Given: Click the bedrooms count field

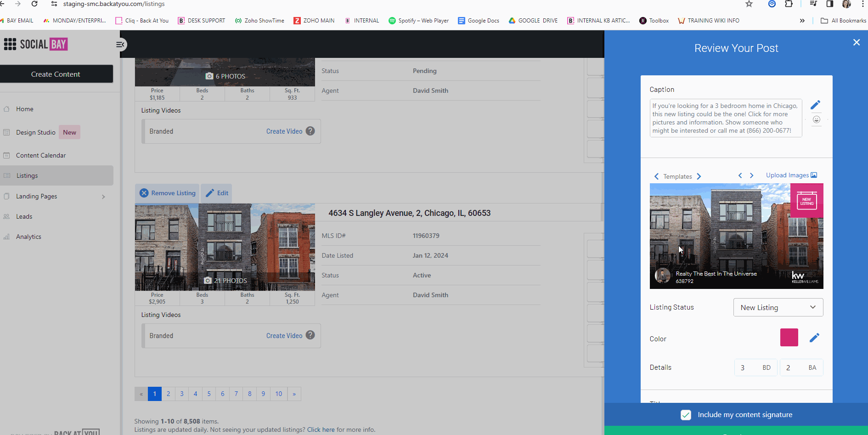Looking at the screenshot, I should pos(755,367).
